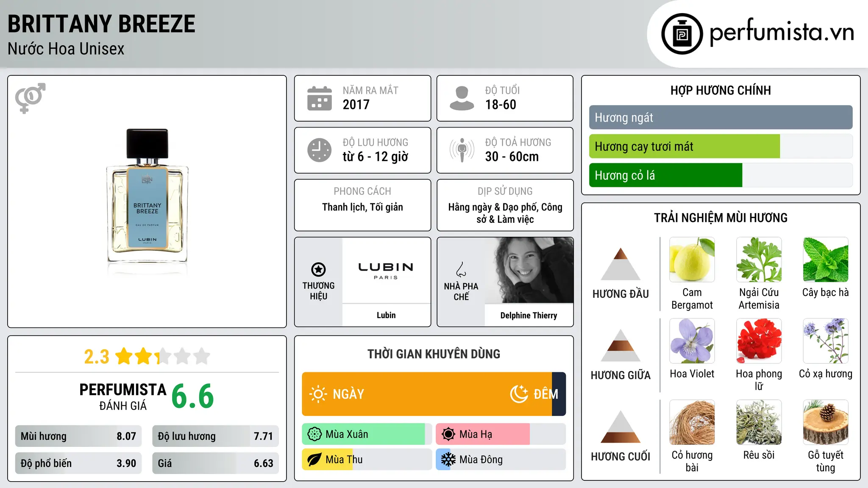Click the green 6.6 Perfumista score
The image size is (868, 488).
(x=192, y=396)
